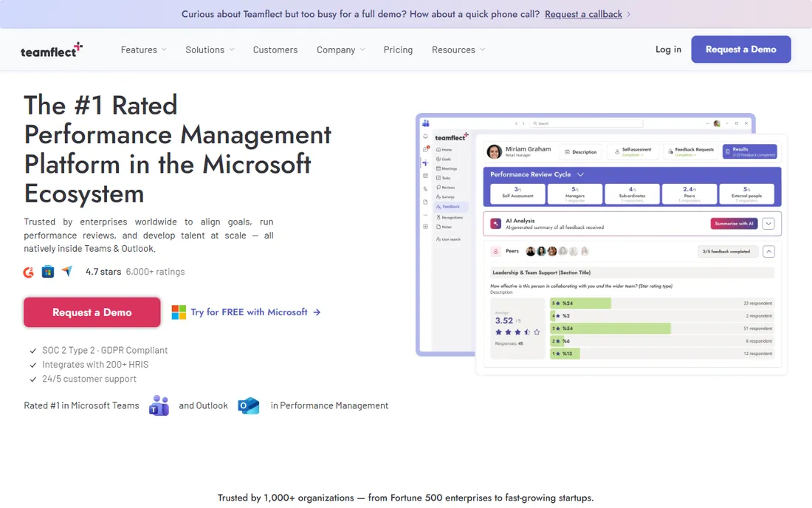Click the Teams icon at the mockup's top-left corner
The image size is (812, 508).
click(426, 123)
